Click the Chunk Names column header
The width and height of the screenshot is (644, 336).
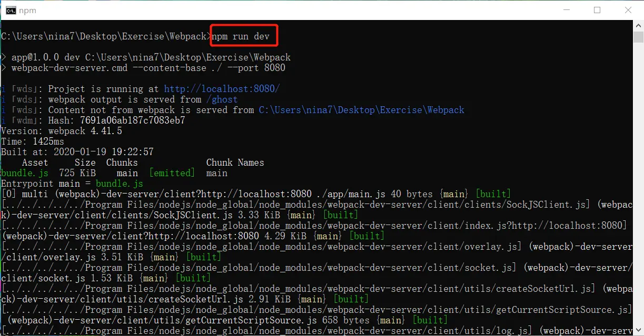[x=235, y=162]
